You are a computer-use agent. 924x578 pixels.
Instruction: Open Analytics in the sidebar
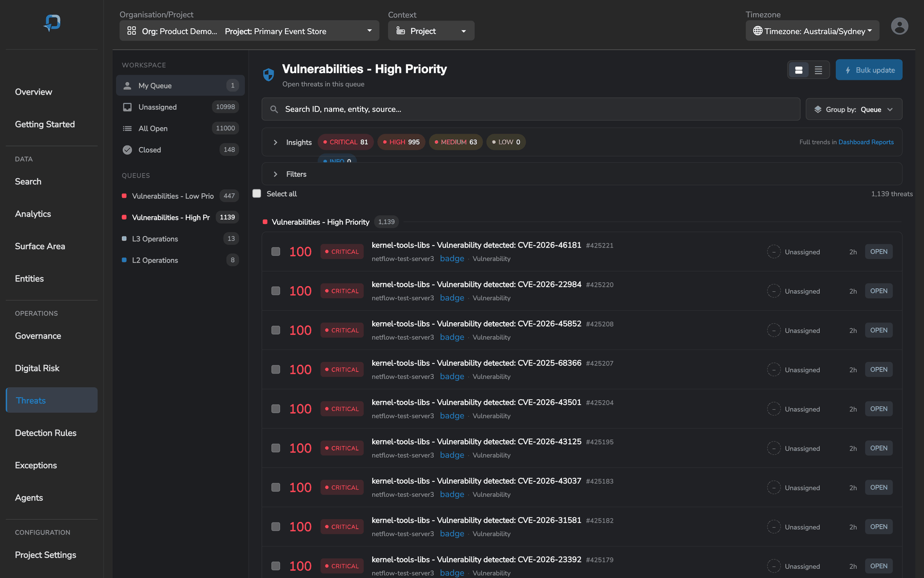point(33,214)
